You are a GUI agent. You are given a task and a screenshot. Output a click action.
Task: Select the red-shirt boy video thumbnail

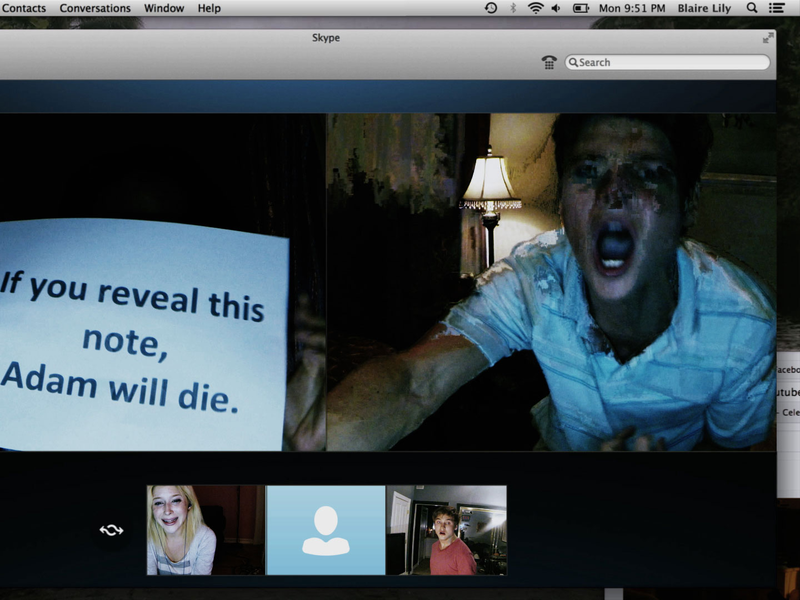[446, 530]
